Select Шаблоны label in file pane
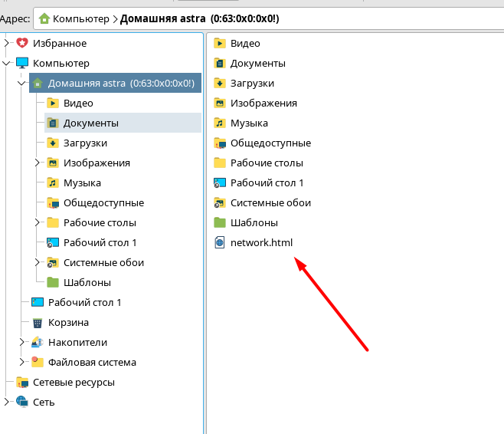Screen dimensions: 504x434 tap(254, 222)
